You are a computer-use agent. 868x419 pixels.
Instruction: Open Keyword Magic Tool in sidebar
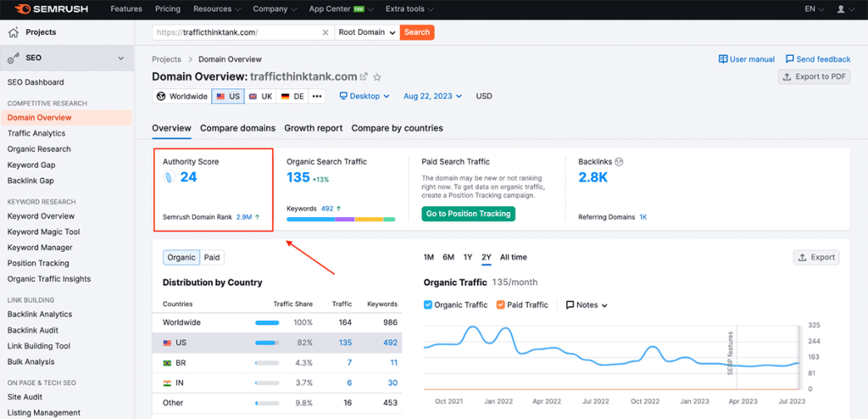pos(44,232)
